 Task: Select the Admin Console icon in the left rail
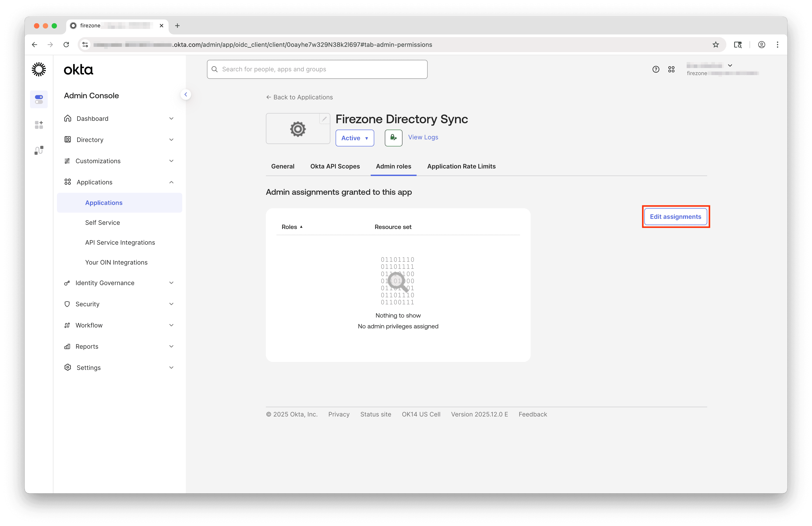pos(39,99)
